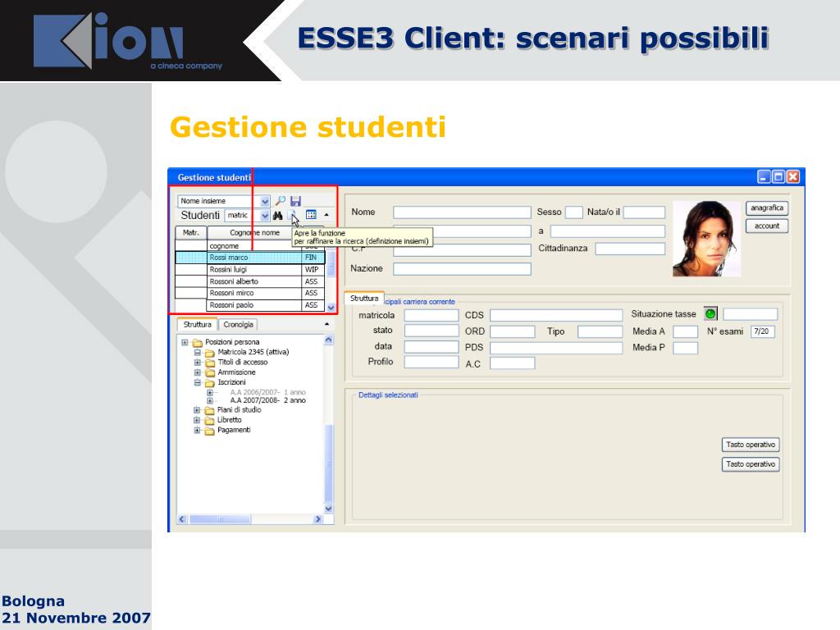This screenshot has height=630, width=840.
Task: Click the Piani di studio folder icon
Action: (x=209, y=410)
